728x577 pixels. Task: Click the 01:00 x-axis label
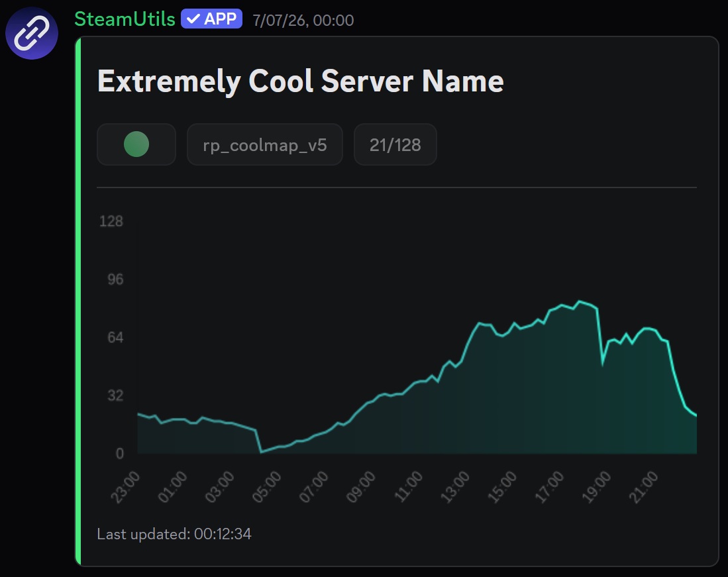pyautogui.click(x=172, y=487)
